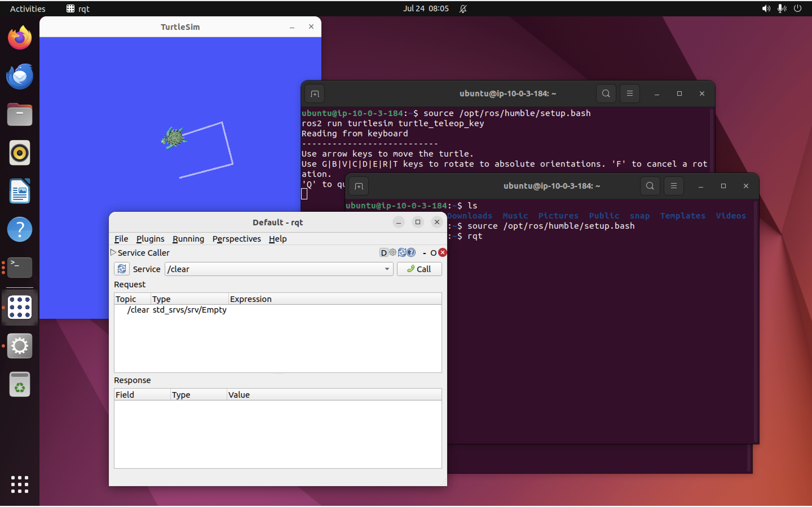The width and height of the screenshot is (812, 507).
Task: Open a new terminal tab icon
Action: pos(358,186)
